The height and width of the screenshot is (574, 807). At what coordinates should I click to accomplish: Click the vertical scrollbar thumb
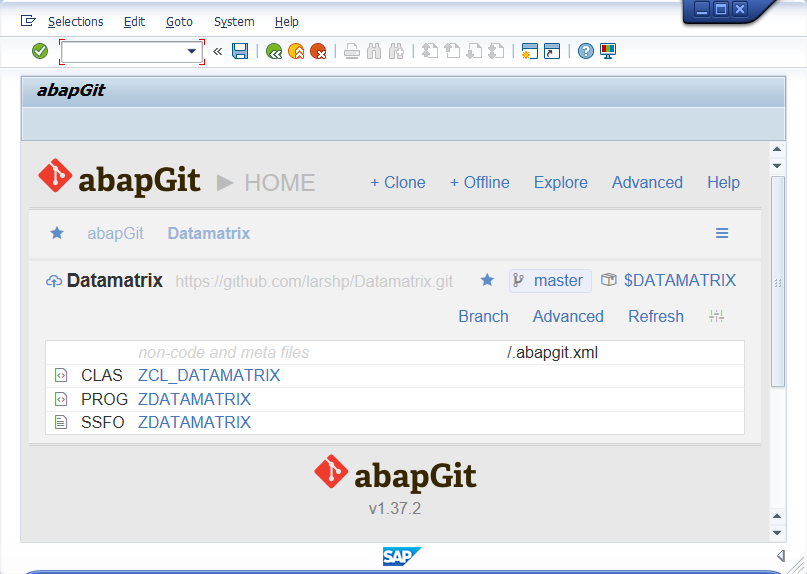point(778,282)
